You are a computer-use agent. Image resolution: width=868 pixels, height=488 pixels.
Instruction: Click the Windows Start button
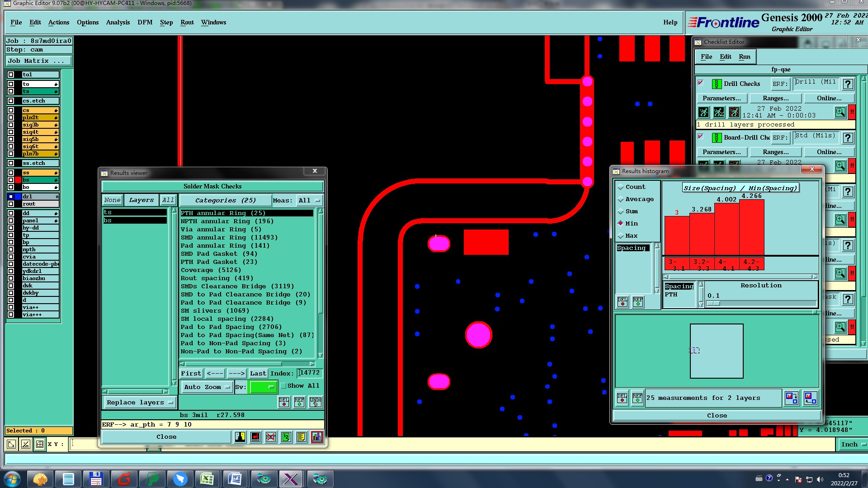[x=12, y=479]
